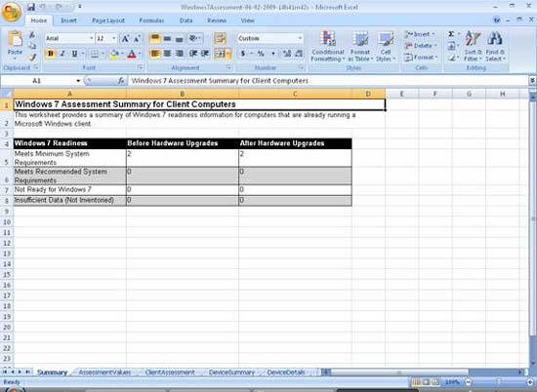Image resolution: width=537 pixels, height=392 pixels.
Task: Open the Formulas ribbon tab
Action: point(151,20)
